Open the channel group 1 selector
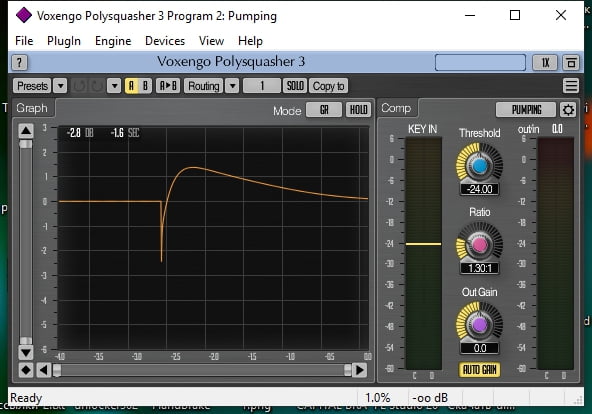 tap(262, 86)
